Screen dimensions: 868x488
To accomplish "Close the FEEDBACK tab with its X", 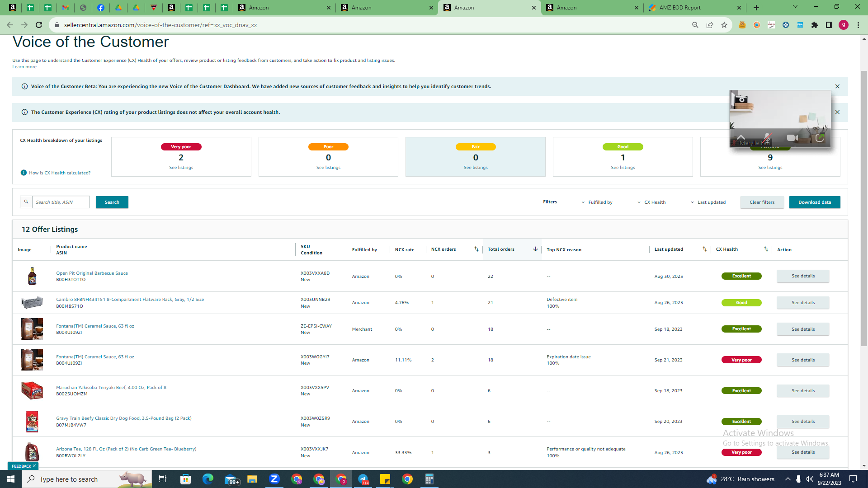I will [34, 466].
